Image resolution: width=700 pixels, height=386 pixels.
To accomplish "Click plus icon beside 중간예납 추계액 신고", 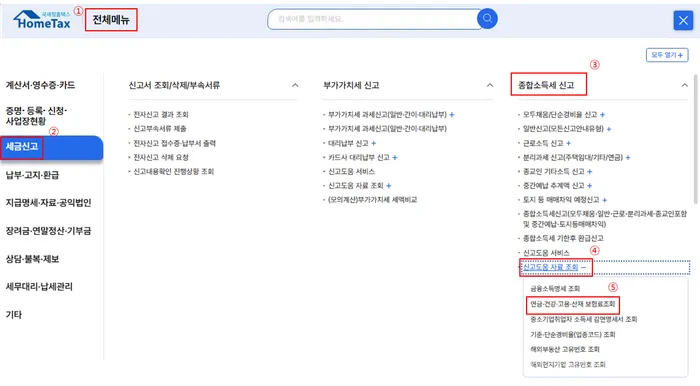I will [589, 186].
